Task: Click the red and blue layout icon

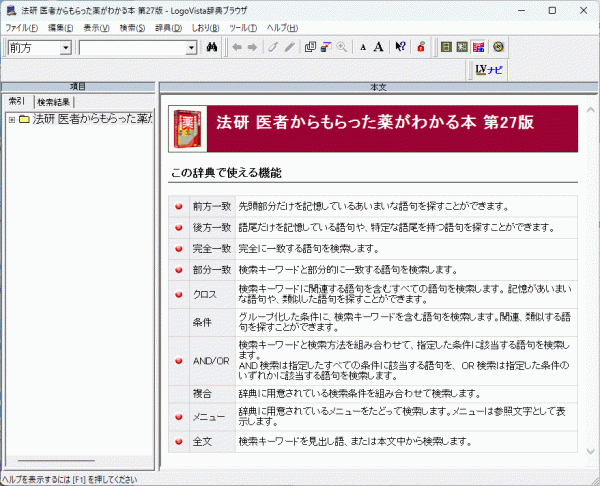Action: click(x=478, y=47)
